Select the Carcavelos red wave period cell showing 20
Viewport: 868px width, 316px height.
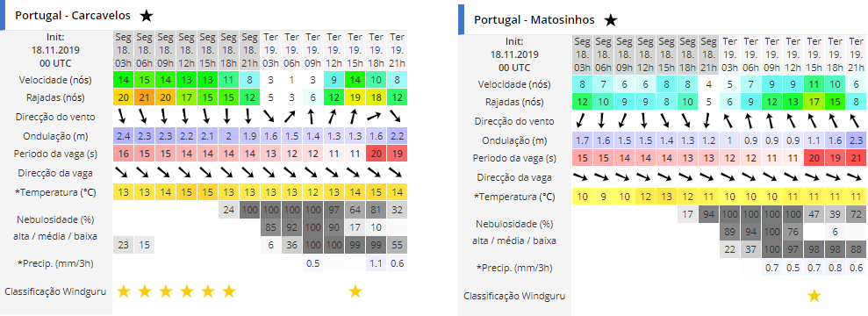pyautogui.click(x=376, y=154)
